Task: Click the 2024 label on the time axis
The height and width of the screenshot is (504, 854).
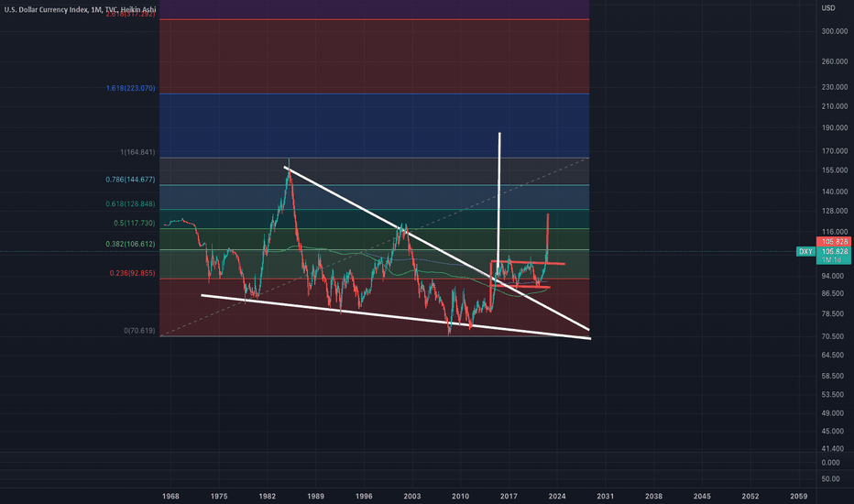Action: tap(556, 497)
